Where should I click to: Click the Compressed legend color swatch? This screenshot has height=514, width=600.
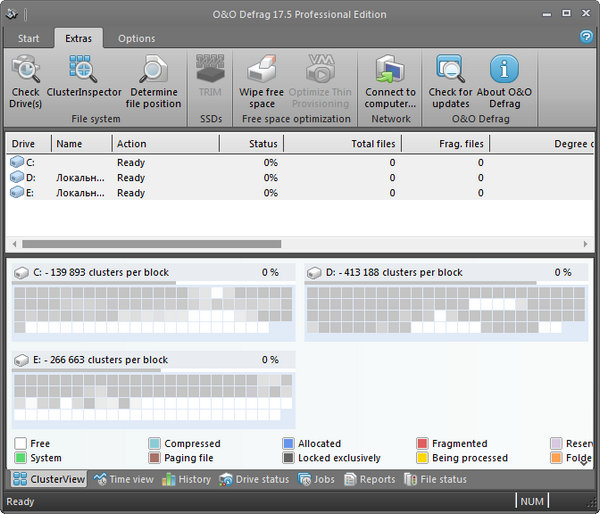pos(154,444)
